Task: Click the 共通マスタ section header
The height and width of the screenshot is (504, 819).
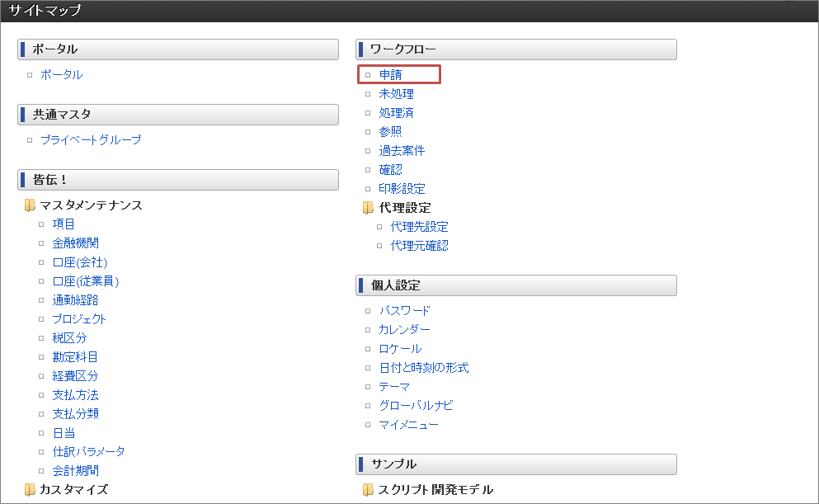Action: [178, 115]
